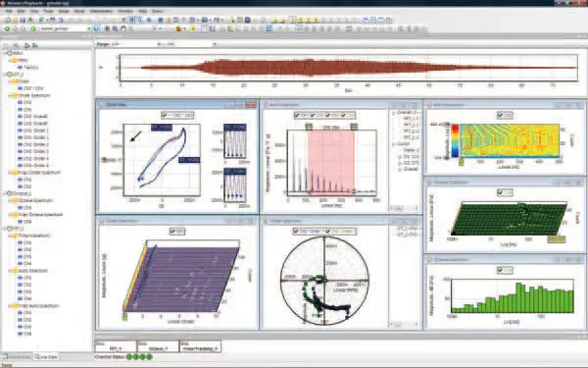This screenshot has height=368, width=588.
Task: Switch to the Live Data tab
Action: (x=46, y=357)
